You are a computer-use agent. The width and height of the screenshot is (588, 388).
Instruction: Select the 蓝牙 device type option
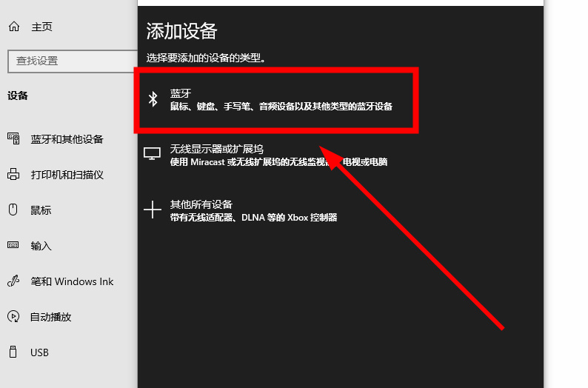coord(281,100)
